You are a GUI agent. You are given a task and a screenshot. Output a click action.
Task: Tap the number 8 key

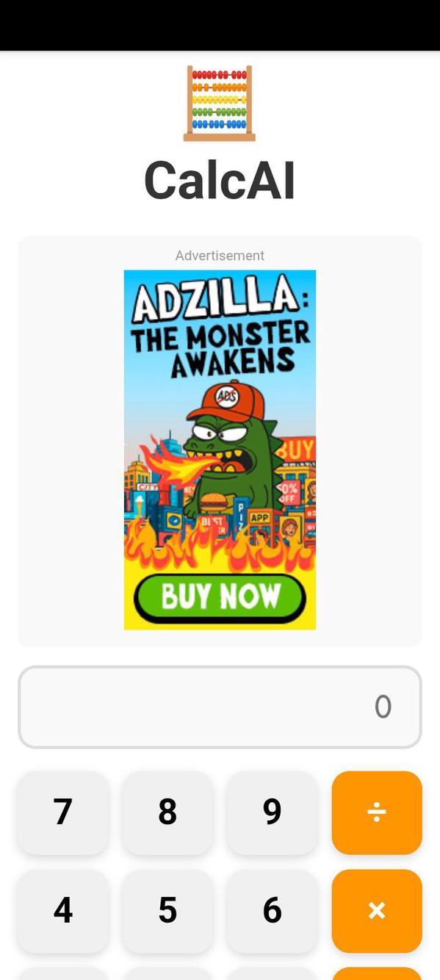(167, 813)
